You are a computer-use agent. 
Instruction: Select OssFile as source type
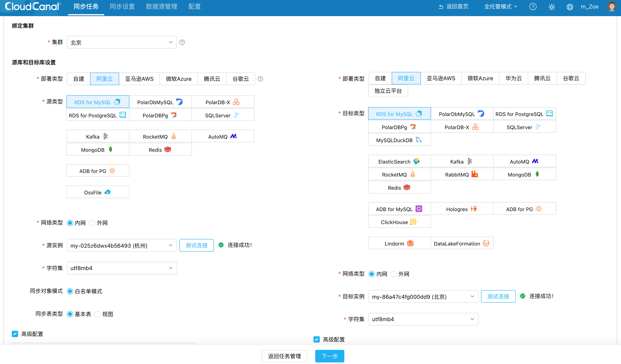coord(98,192)
